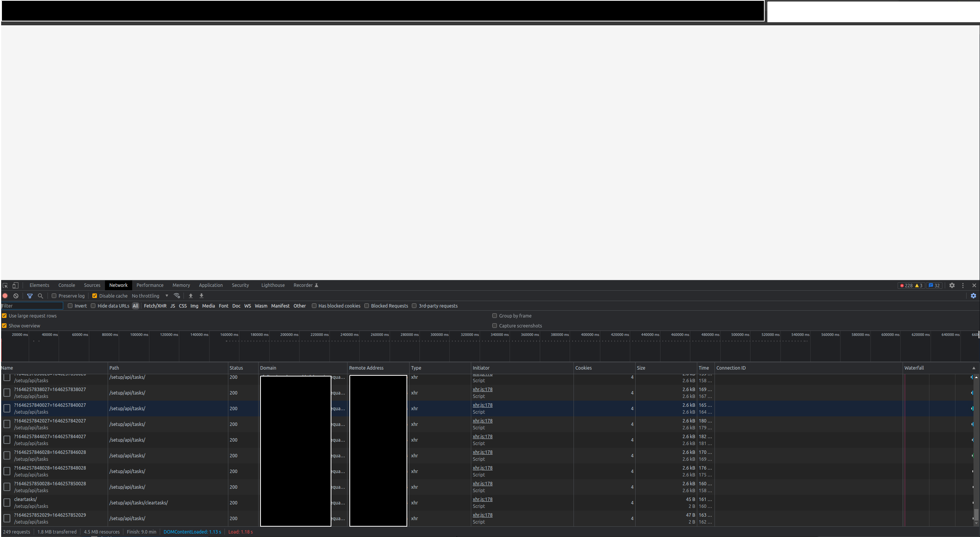Open the Performance tab

tap(150, 285)
